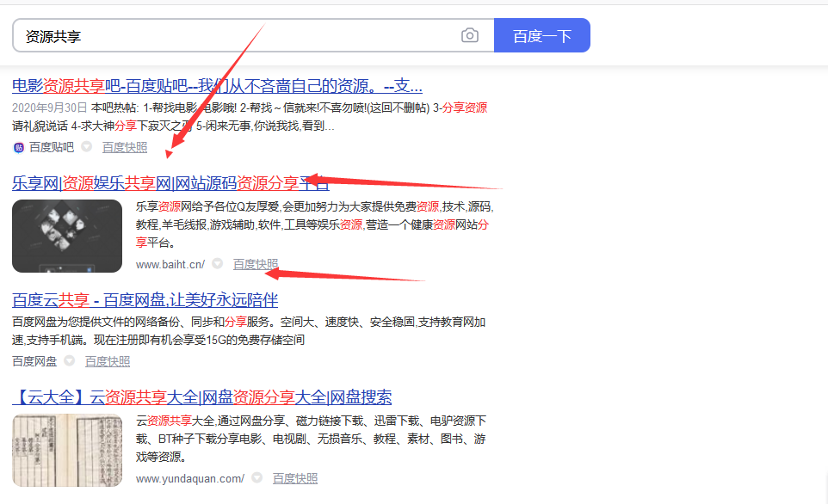Click the 百度贴吧 paw icon
828x504 pixels.
[x=18, y=148]
